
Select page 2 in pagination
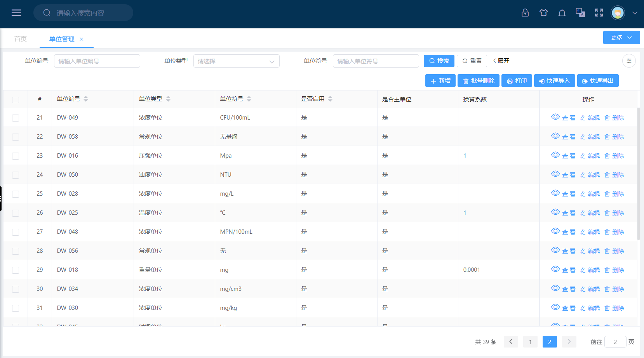click(x=550, y=342)
